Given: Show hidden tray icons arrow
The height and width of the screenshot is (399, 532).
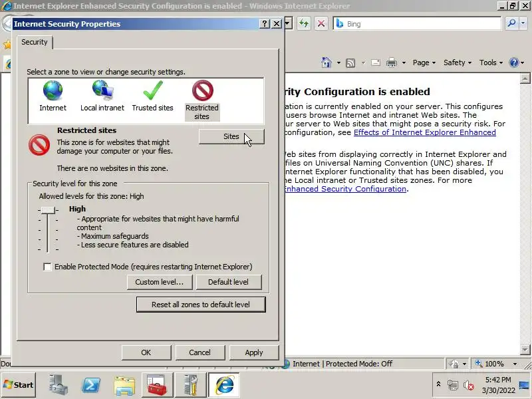Looking at the screenshot, I should (438, 384).
